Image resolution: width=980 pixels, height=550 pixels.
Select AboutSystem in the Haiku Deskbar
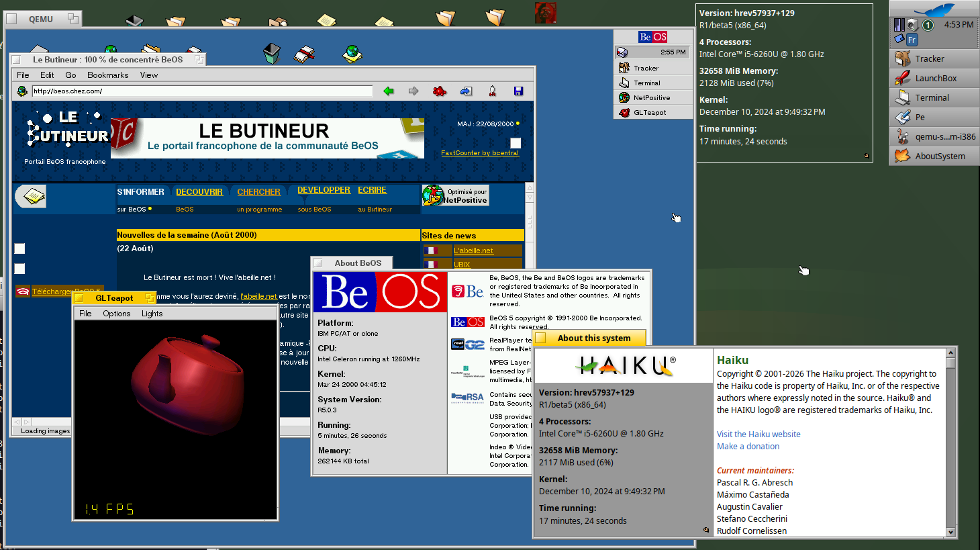(934, 156)
